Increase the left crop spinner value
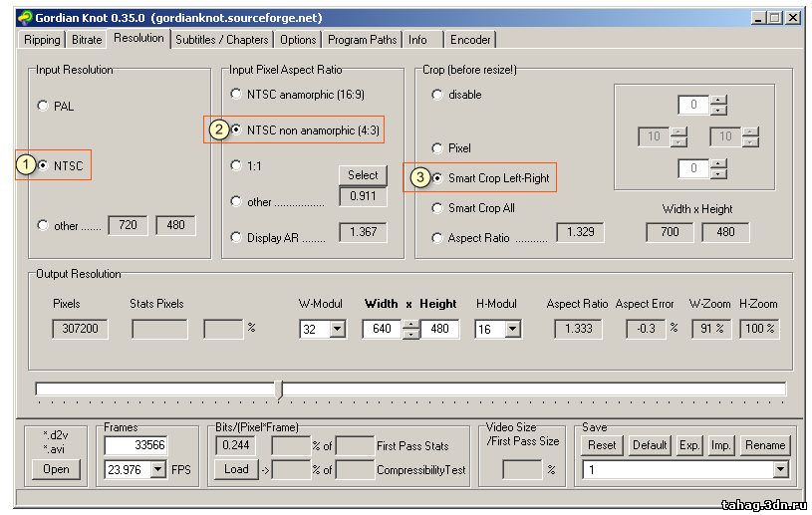Viewport: 812px width, 515px height. pos(678,131)
